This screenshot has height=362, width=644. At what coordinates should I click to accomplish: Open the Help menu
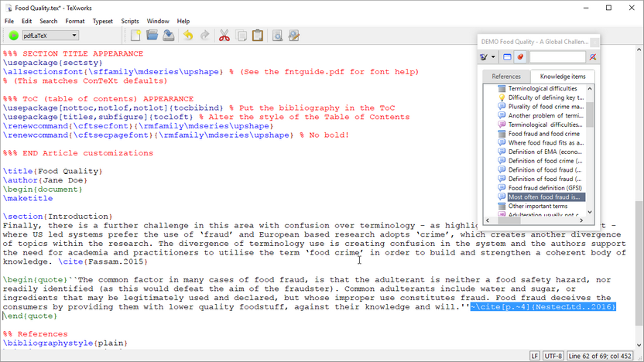183,21
